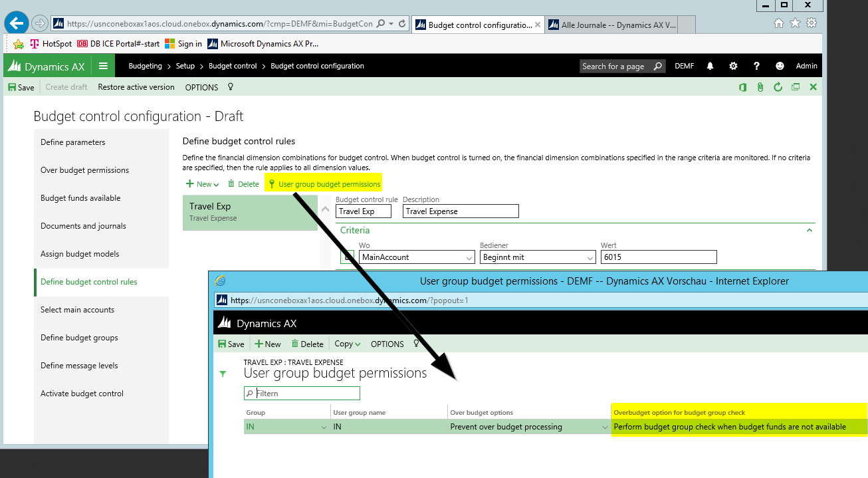Image resolution: width=868 pixels, height=478 pixels.
Task: Click the feedback smiley icon
Action: point(780,66)
